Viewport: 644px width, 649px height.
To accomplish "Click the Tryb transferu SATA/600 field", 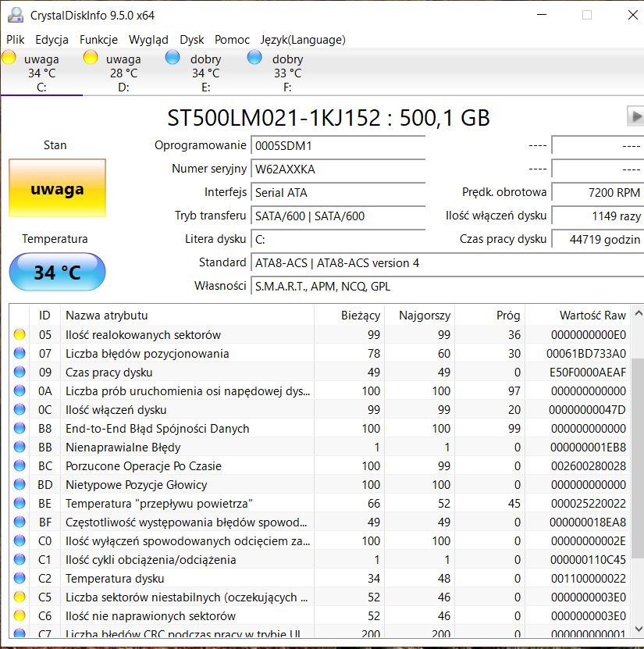I will click(x=338, y=216).
